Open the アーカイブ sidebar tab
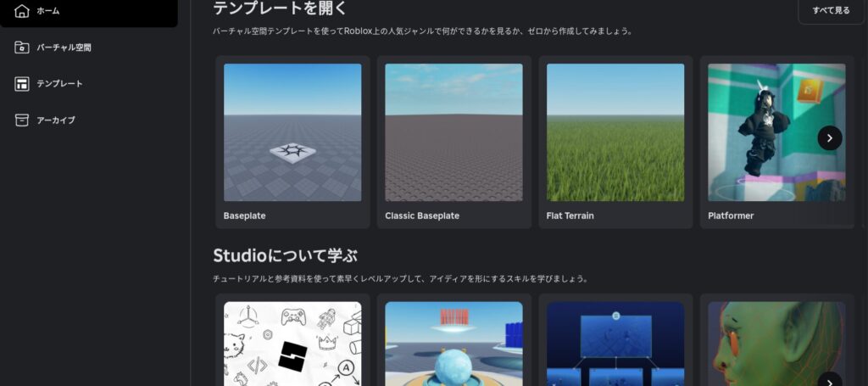Screen dimensions: 868x386 coord(88,120)
